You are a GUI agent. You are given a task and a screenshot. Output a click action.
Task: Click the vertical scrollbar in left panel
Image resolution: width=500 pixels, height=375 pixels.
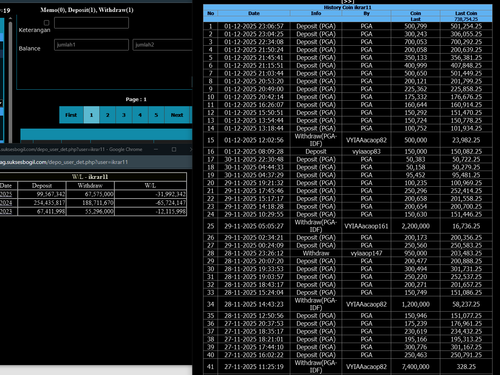click(x=10, y=80)
